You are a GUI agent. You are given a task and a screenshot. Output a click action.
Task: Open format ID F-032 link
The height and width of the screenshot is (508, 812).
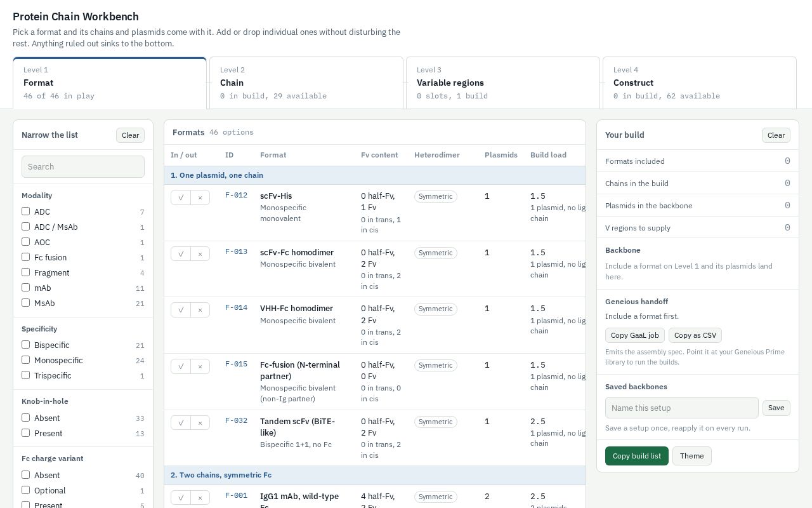coord(236,421)
